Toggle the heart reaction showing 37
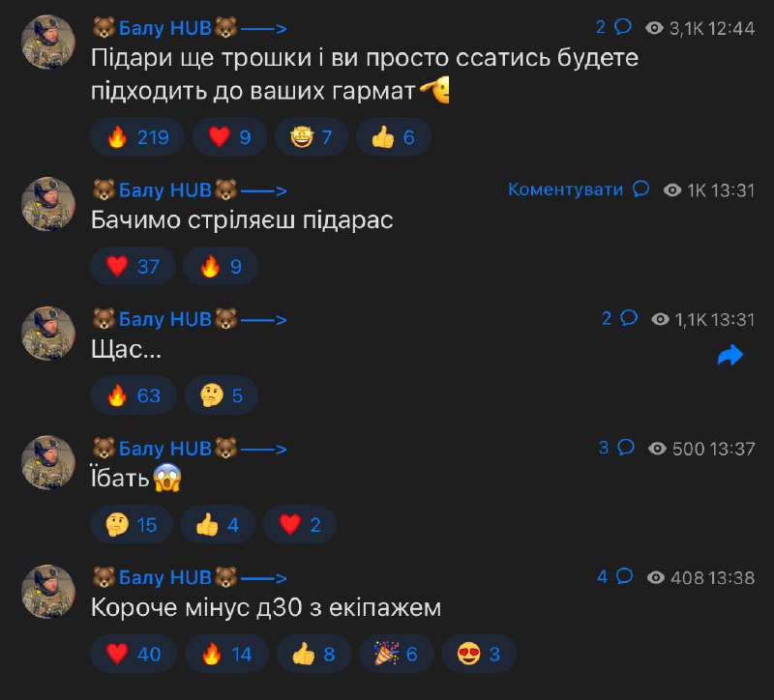This screenshot has width=774, height=700. [x=133, y=267]
